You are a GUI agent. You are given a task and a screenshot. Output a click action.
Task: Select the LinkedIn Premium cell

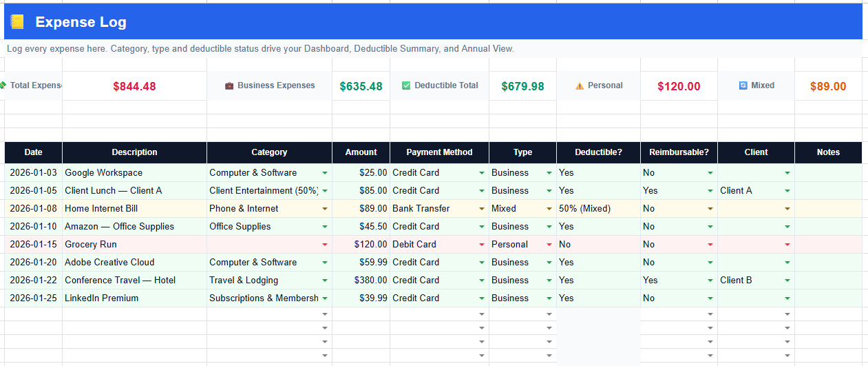click(134, 298)
